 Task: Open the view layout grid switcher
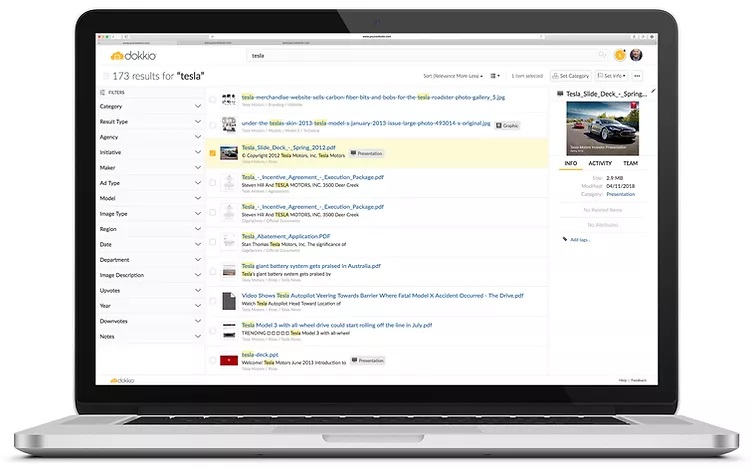495,76
